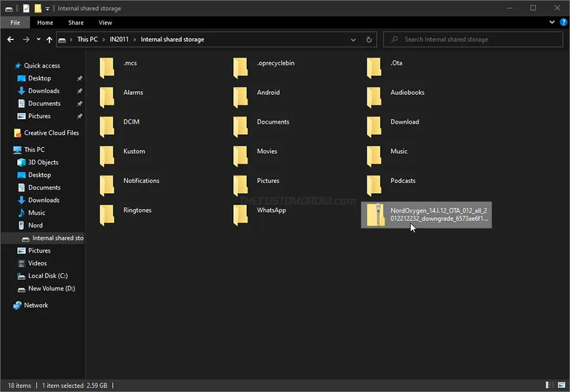Click the New Folder icon in Quick Access Toolbar
Image resolution: width=570 pixels, height=392 pixels.
click(x=37, y=8)
